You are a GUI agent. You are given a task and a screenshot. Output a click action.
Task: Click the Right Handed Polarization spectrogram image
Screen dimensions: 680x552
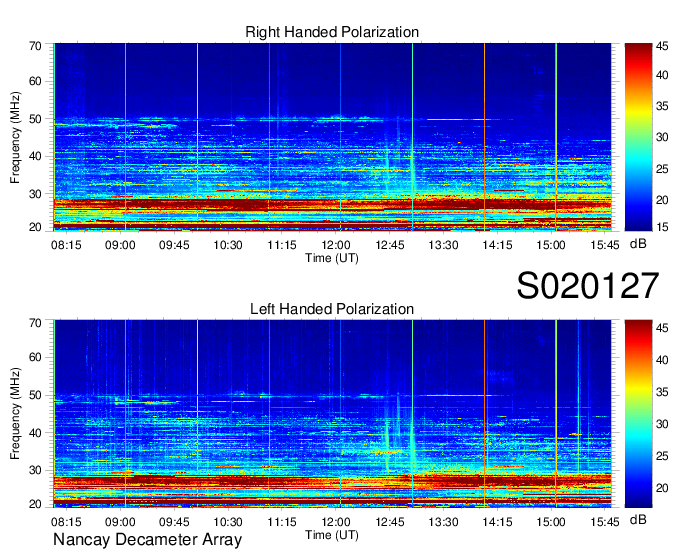click(332, 137)
